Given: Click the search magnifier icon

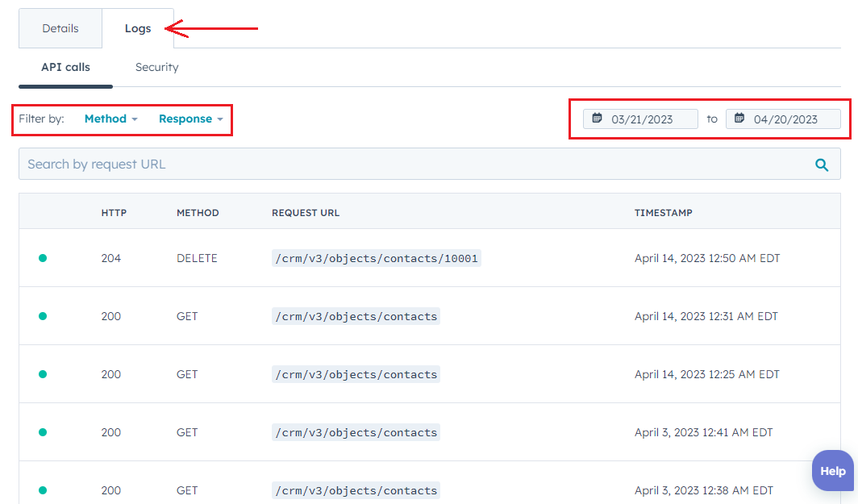Looking at the screenshot, I should click(822, 165).
